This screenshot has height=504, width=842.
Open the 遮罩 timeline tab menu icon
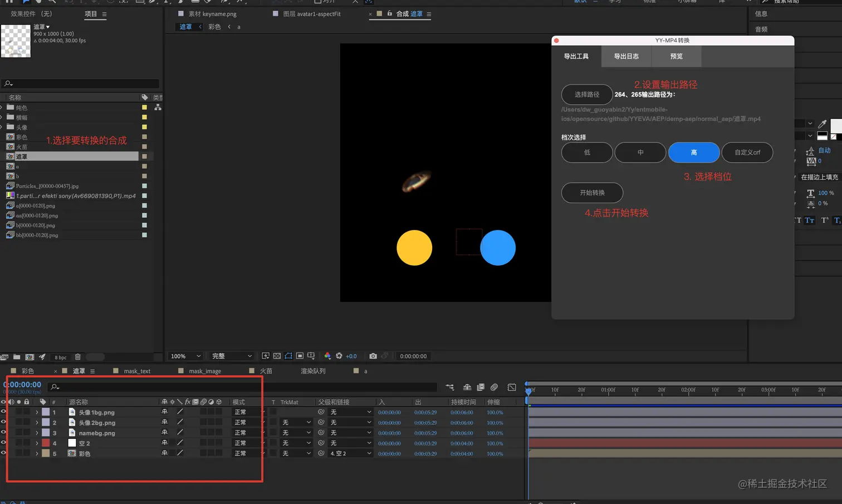[x=92, y=371]
